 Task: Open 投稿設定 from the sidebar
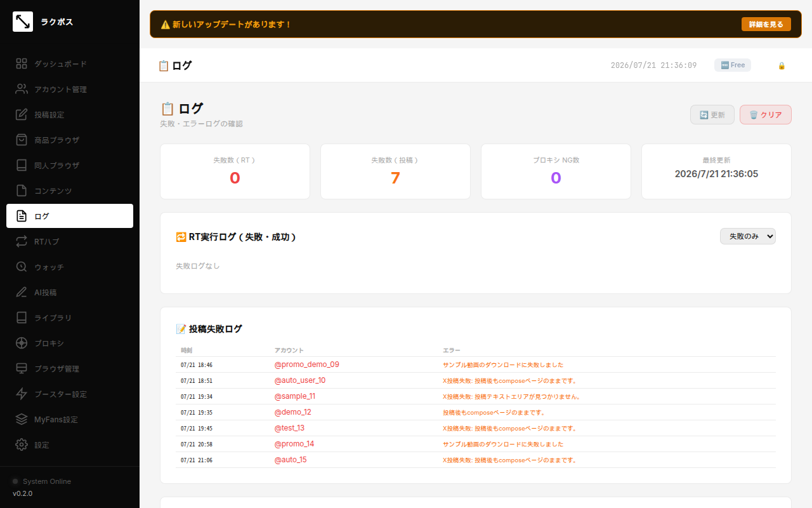click(x=70, y=114)
